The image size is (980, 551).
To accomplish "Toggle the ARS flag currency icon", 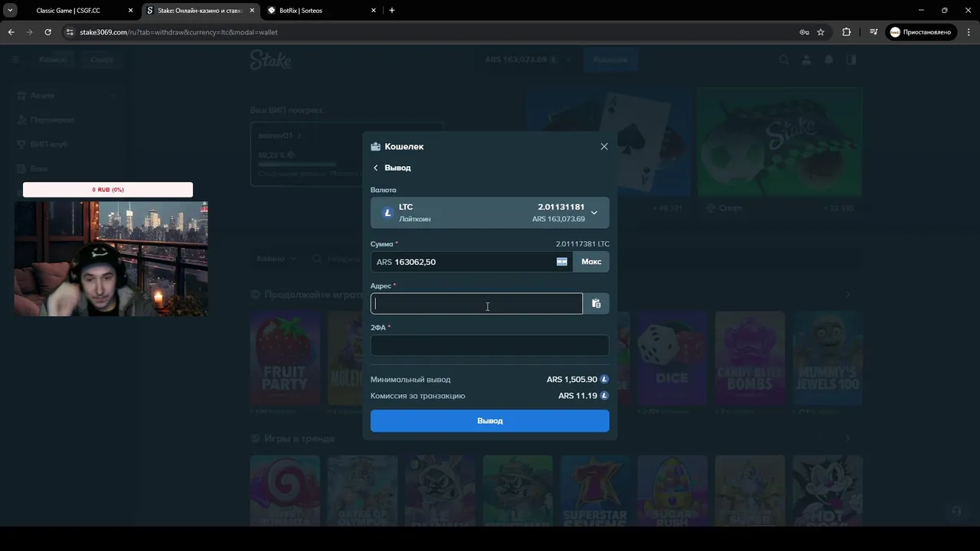I will [x=562, y=262].
